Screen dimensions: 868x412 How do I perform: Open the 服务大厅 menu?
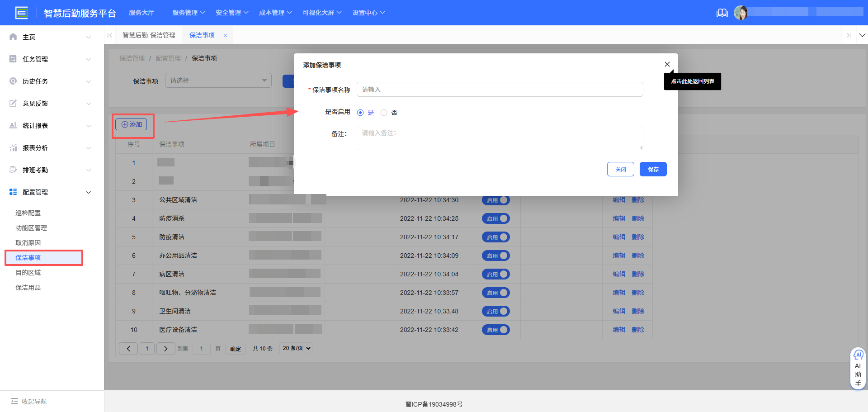tap(142, 13)
